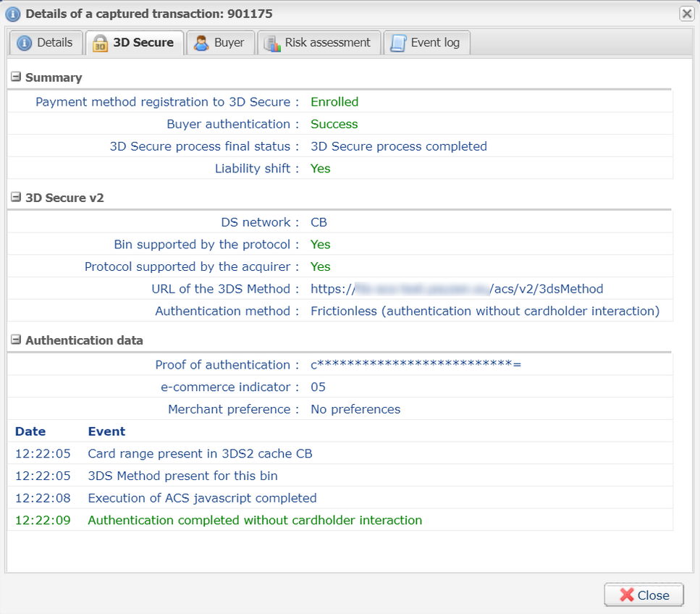Click the 12:22:09 timestamp
Viewport: 700px width, 614px height.
(43, 520)
